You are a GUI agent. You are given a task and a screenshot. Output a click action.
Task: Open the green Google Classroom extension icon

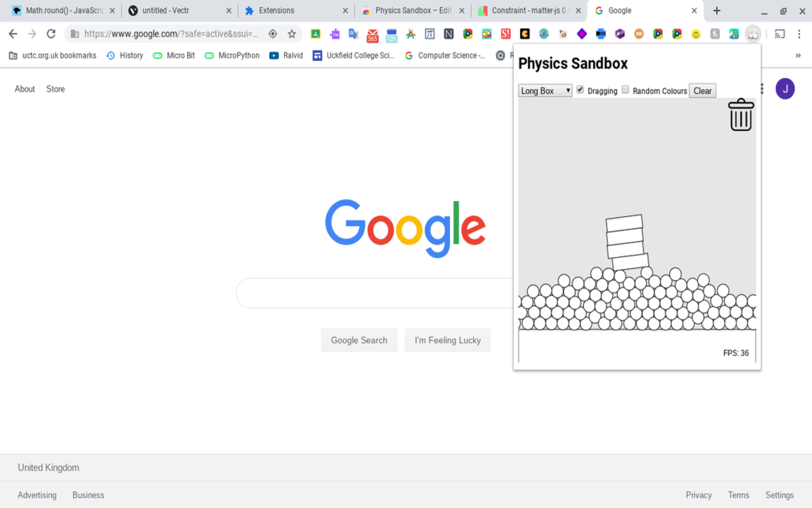coord(315,34)
